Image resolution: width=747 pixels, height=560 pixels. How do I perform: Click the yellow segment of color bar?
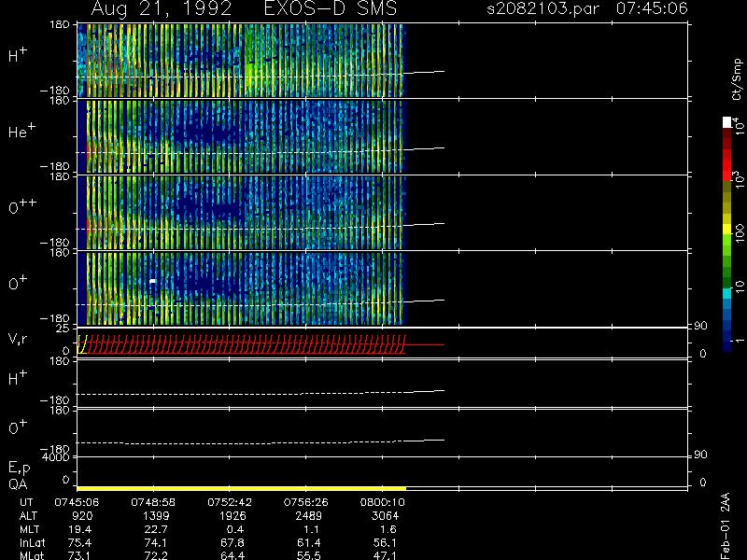tap(727, 230)
